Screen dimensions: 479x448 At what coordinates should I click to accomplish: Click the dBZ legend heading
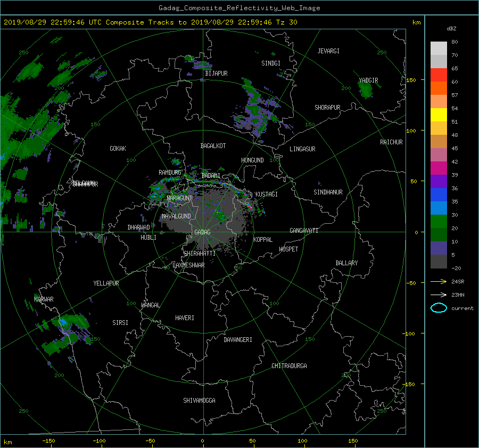coord(451,28)
